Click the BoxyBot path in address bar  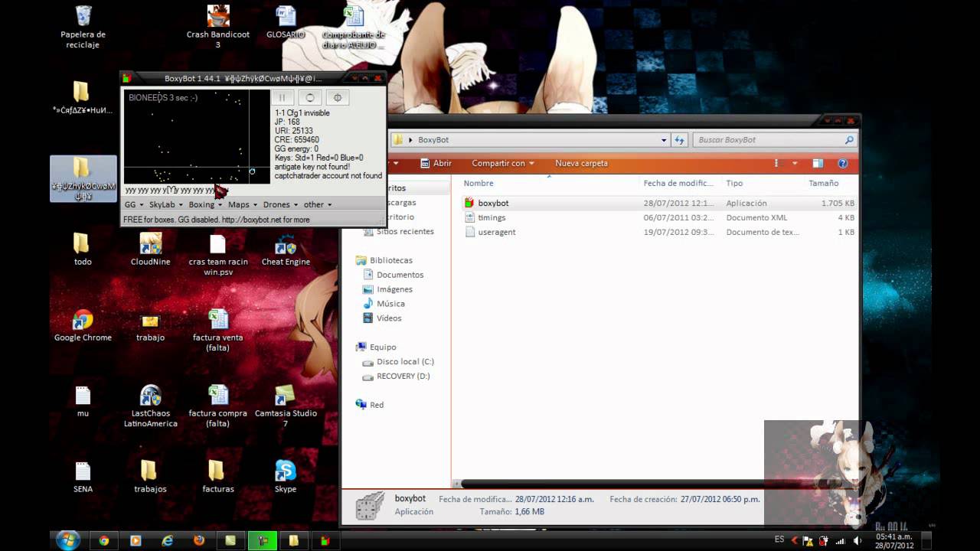(x=433, y=140)
